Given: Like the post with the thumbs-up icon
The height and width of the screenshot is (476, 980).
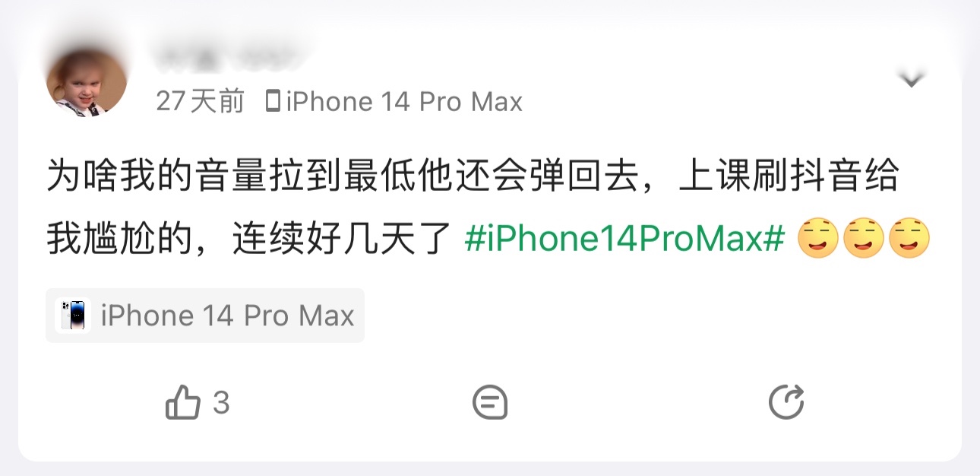Looking at the screenshot, I should (182, 402).
